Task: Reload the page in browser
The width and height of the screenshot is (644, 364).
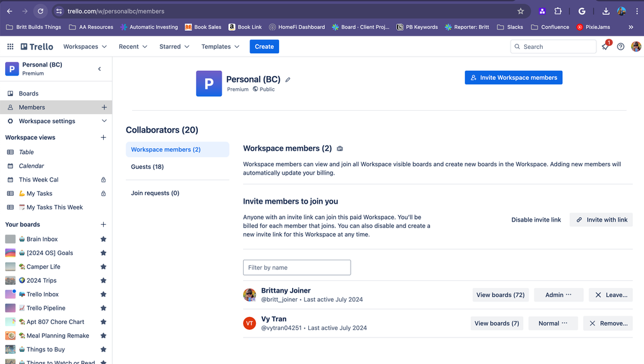Action: tap(40, 11)
